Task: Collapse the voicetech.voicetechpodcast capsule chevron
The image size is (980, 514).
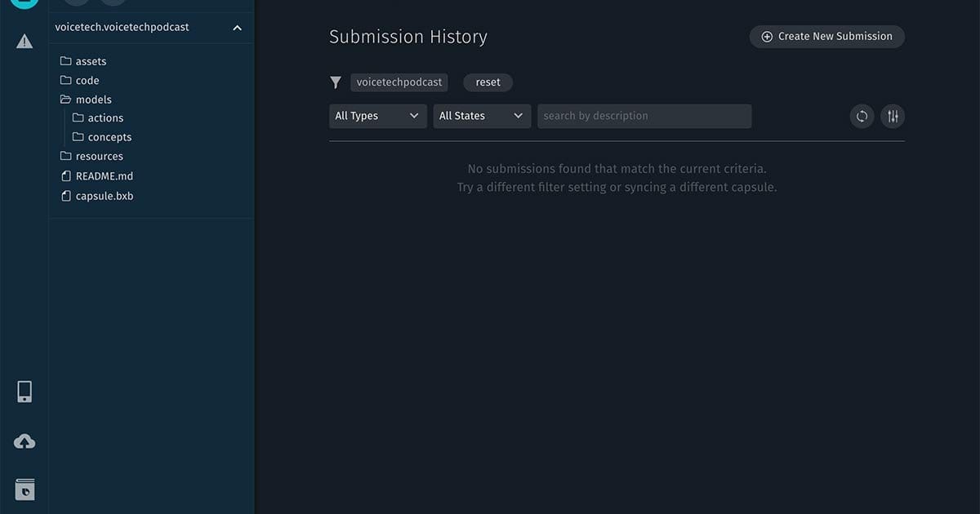Action: coord(237,28)
